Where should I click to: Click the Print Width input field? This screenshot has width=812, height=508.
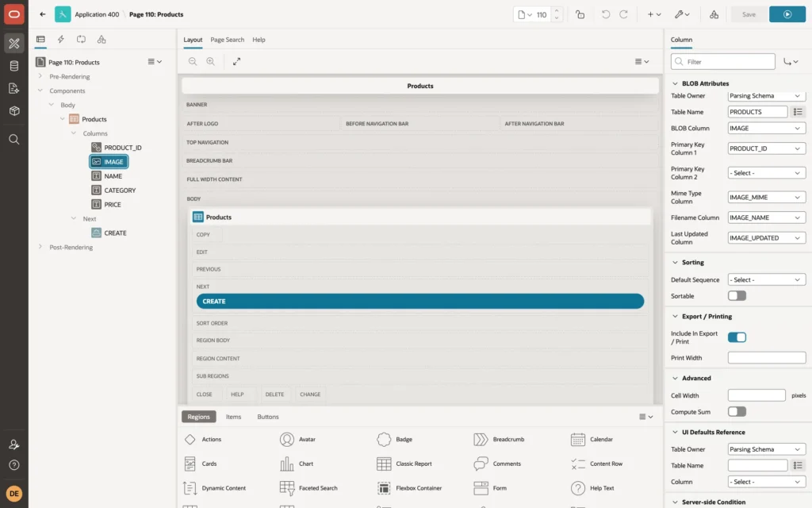click(x=767, y=358)
